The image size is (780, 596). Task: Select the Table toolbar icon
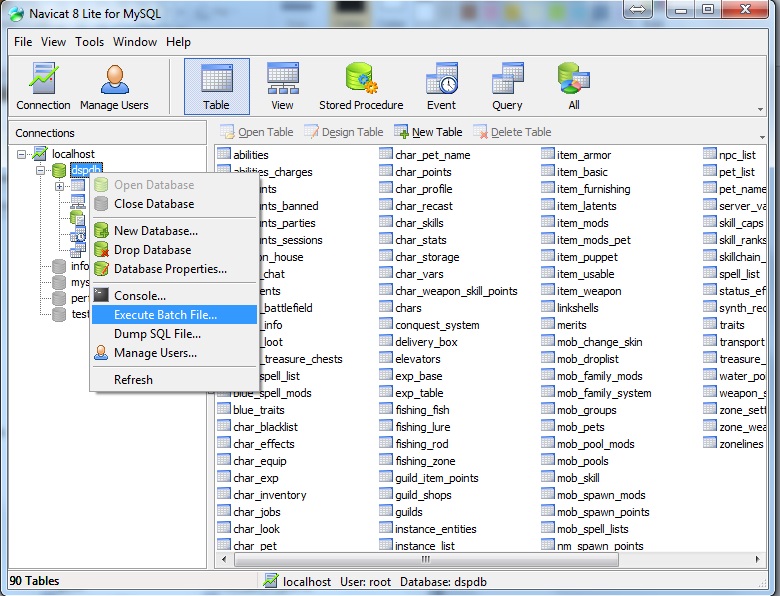click(216, 86)
